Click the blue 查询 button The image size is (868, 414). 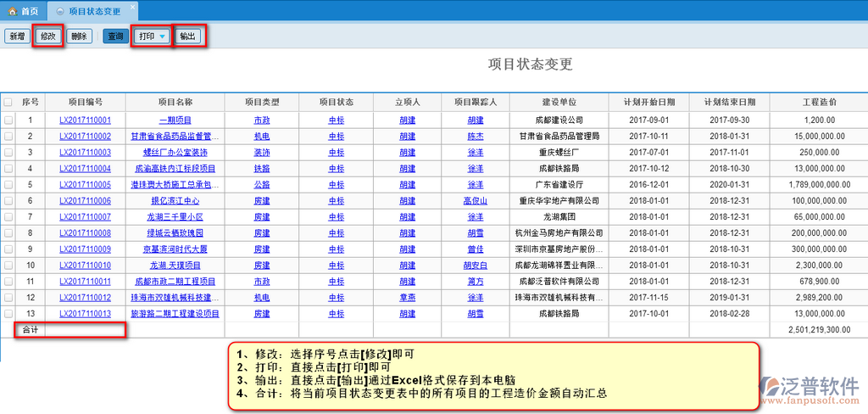tap(114, 36)
